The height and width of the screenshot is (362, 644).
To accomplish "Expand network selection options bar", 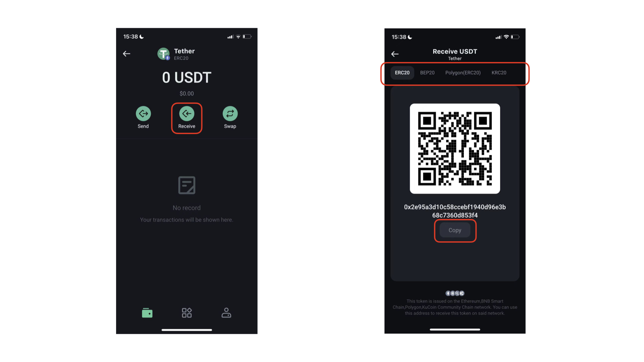I will pos(455,72).
